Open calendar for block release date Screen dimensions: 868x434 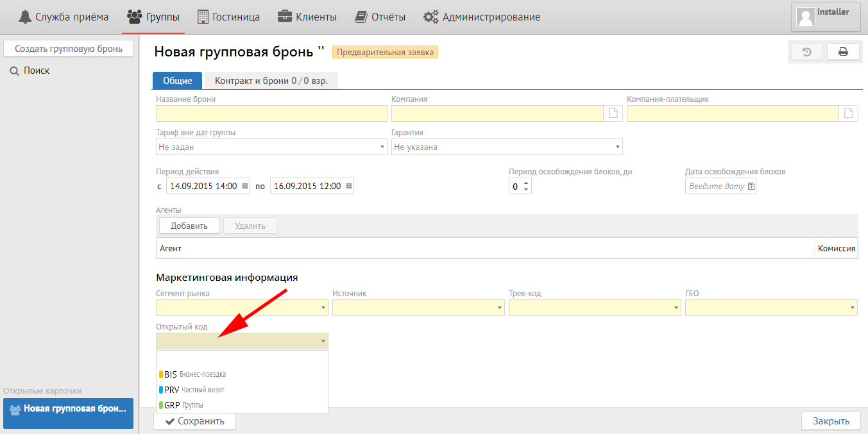pos(751,187)
